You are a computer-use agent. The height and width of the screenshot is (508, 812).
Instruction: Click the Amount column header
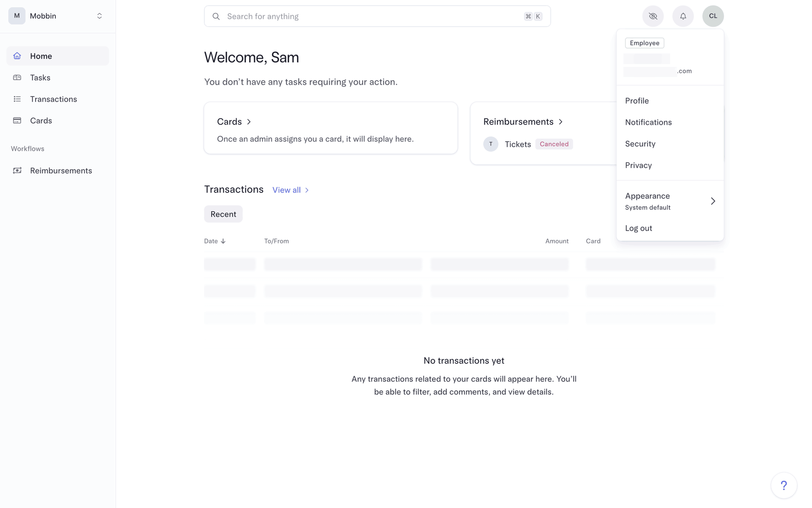pos(557,241)
